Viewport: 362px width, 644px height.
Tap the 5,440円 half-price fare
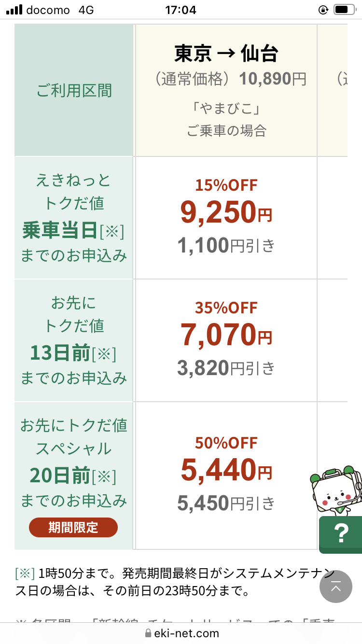(226, 470)
